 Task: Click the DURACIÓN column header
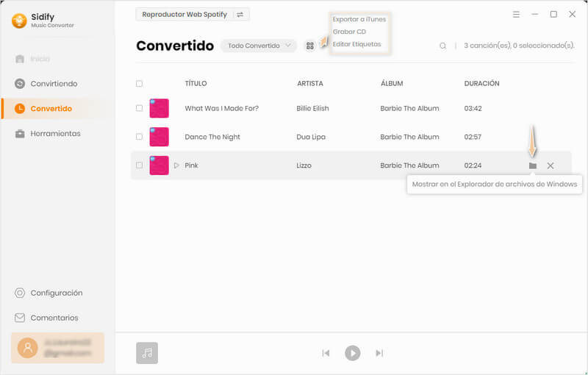(481, 83)
